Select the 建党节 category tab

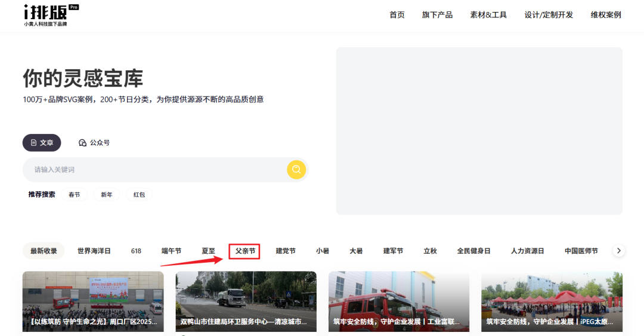286,251
